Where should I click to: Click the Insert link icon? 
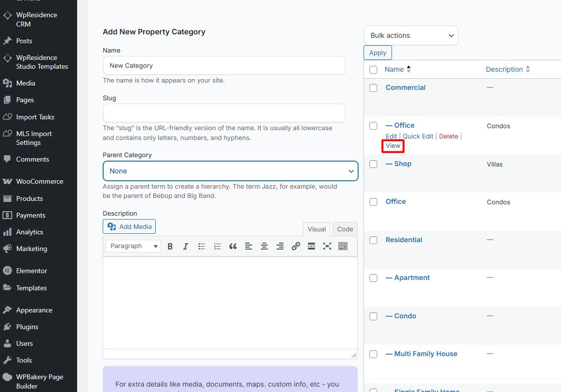[x=296, y=247]
